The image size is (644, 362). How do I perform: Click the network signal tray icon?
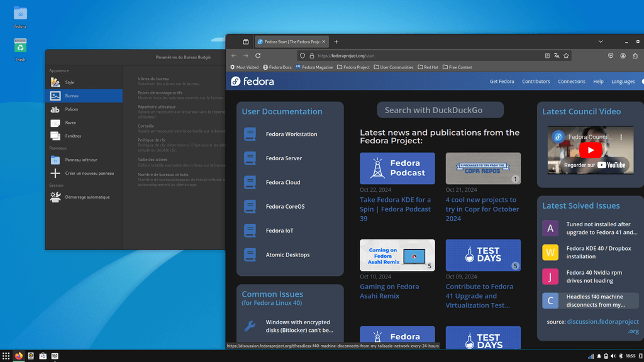pos(591,356)
